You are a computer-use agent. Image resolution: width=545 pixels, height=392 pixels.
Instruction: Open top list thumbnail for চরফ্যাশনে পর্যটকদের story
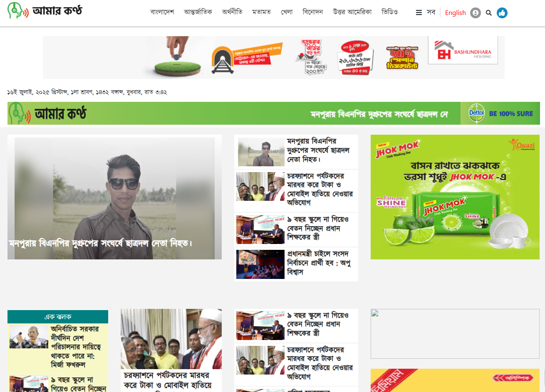260,187
